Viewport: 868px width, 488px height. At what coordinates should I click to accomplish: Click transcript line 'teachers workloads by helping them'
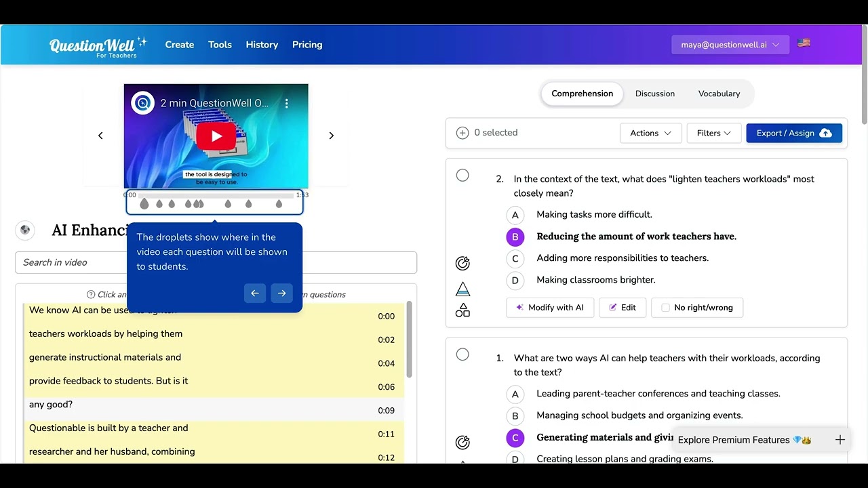click(106, 334)
